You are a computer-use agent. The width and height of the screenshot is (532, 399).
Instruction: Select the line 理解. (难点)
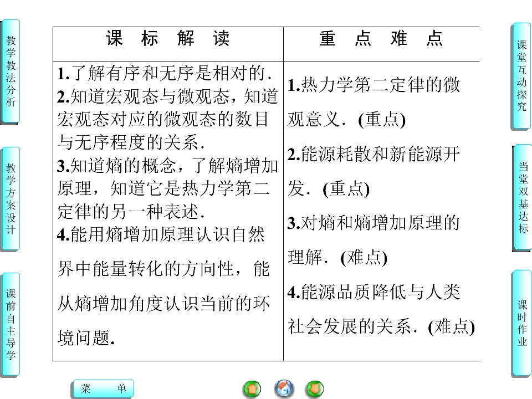(x=337, y=258)
